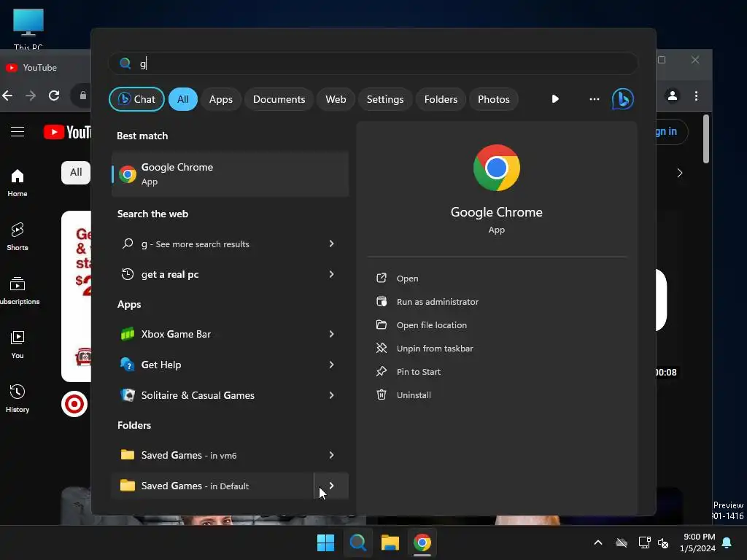Open Chrome's three-dot menu
This screenshot has width=747, height=560.
click(x=696, y=96)
